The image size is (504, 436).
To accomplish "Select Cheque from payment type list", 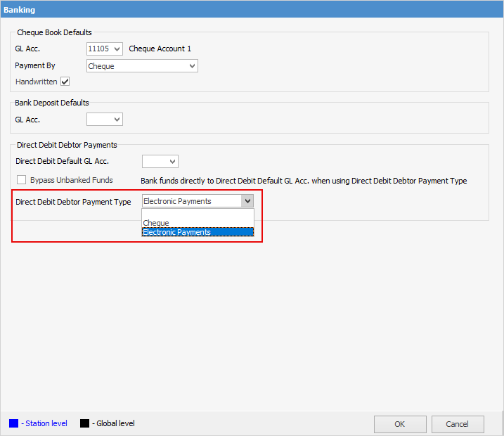I will [198, 223].
